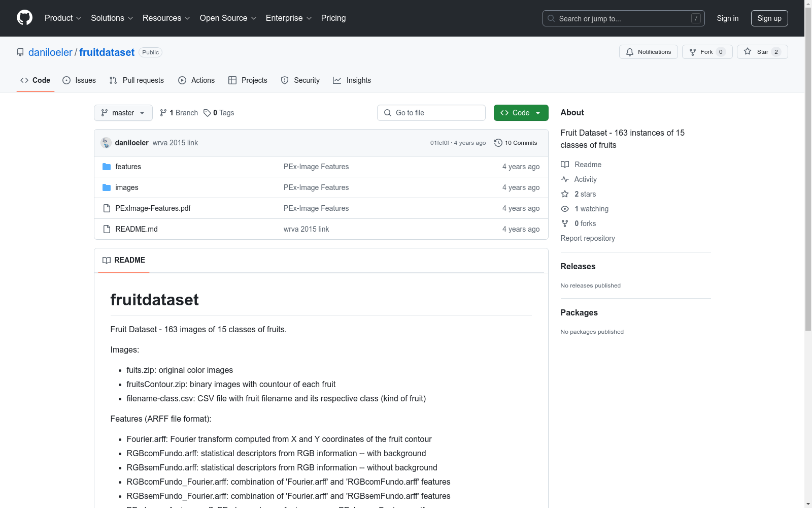View the 1 watching watchers link
The width and height of the screenshot is (812, 508).
click(x=585, y=209)
